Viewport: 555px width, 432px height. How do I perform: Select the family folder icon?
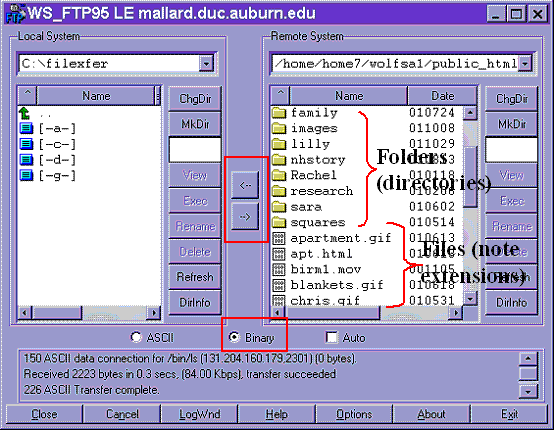(279, 113)
